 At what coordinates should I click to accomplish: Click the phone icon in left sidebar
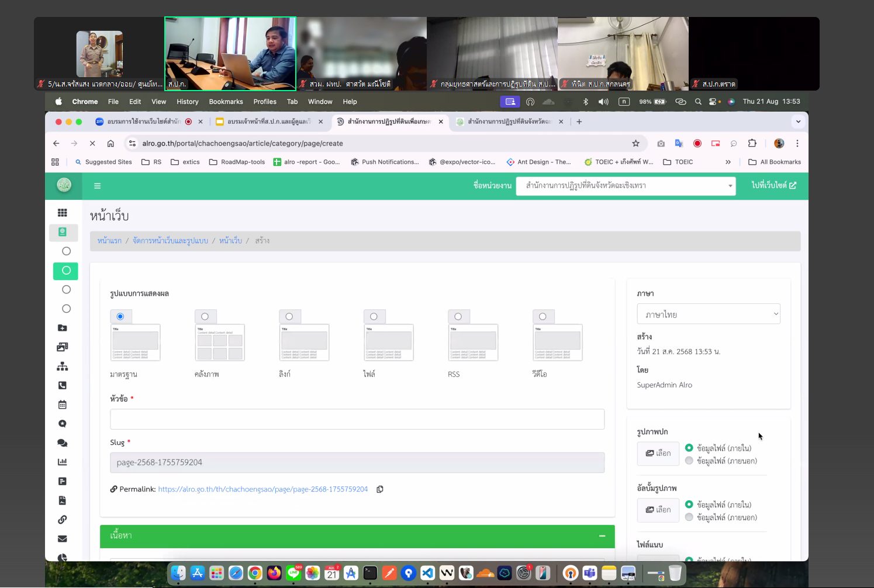63,385
